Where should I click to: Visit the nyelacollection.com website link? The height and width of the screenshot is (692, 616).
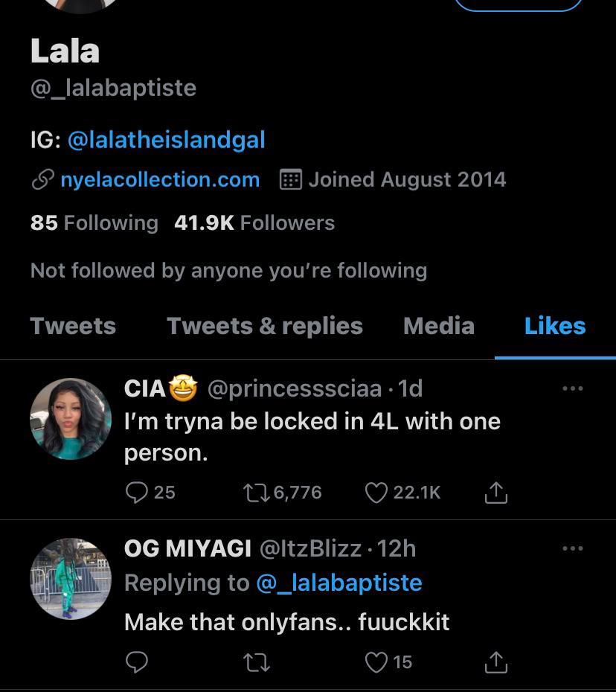(160, 179)
